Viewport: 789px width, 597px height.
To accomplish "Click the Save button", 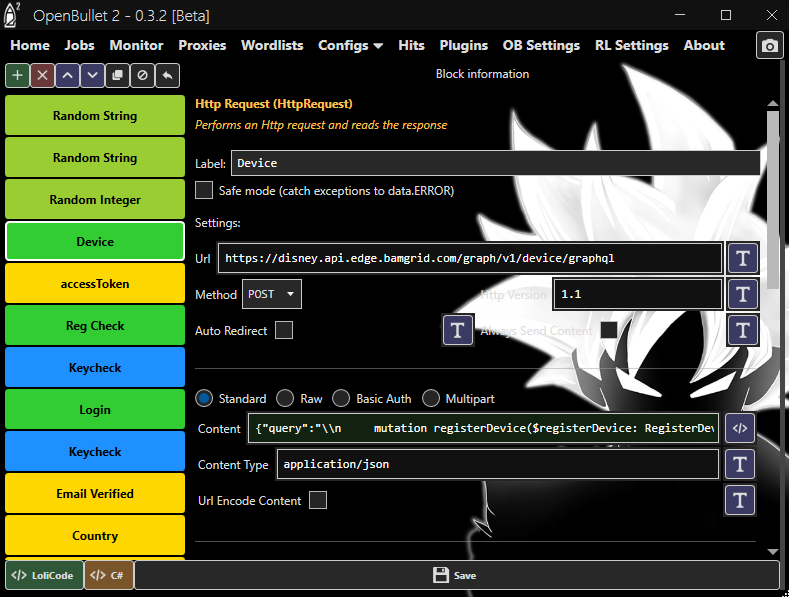I will tap(456, 575).
